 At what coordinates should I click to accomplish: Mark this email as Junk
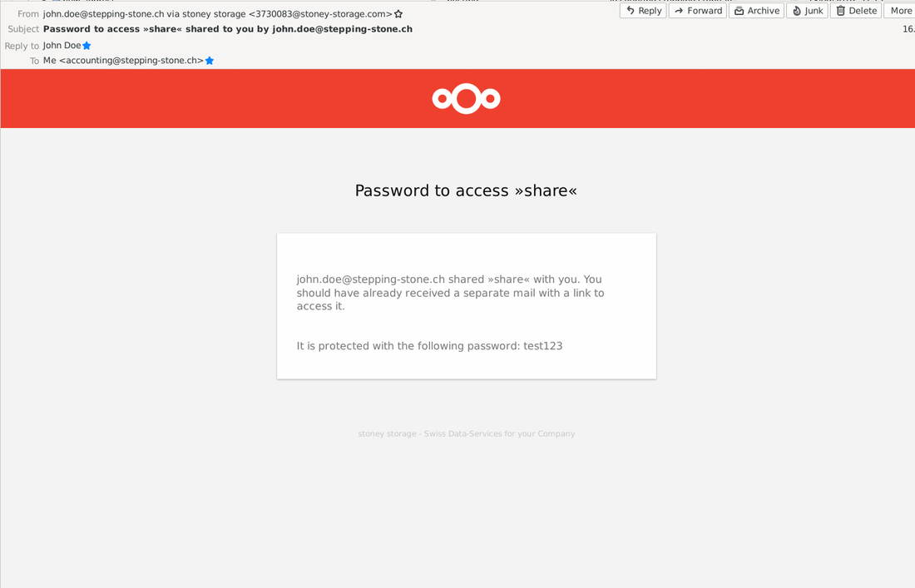pos(807,11)
